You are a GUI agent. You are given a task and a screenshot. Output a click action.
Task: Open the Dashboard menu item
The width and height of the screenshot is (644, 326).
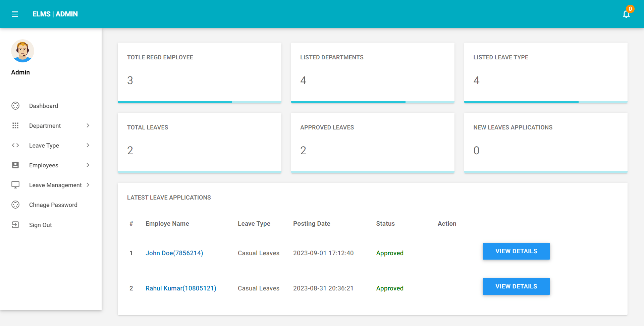(44, 106)
